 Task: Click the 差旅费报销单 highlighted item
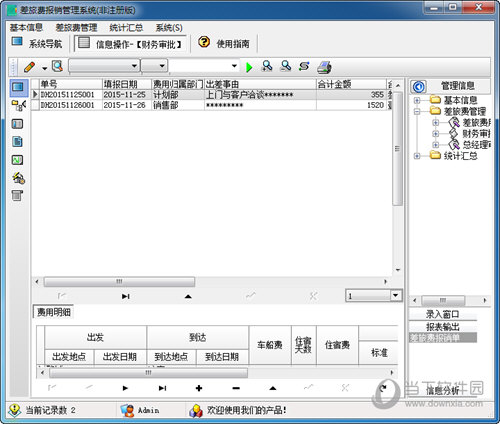[x=443, y=338]
